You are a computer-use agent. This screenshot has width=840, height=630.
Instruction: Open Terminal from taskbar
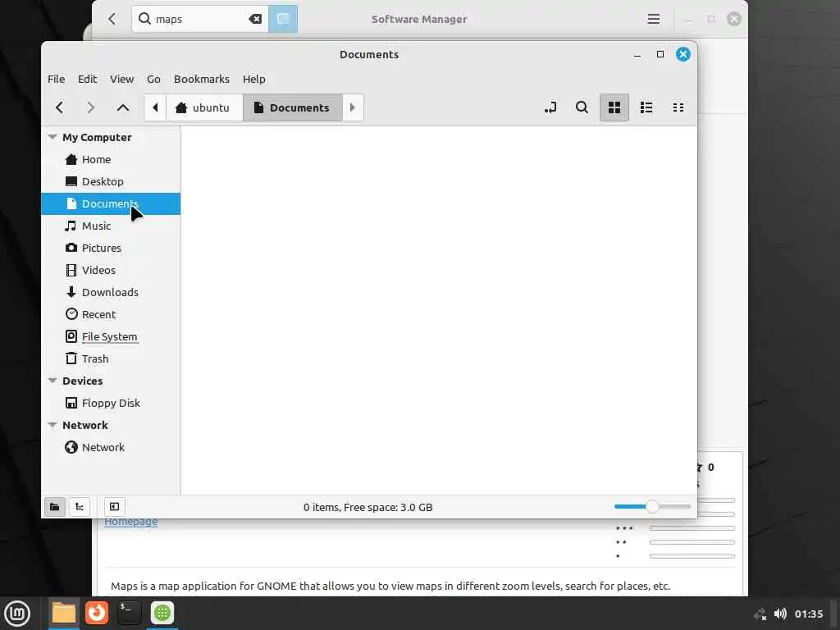click(x=129, y=614)
